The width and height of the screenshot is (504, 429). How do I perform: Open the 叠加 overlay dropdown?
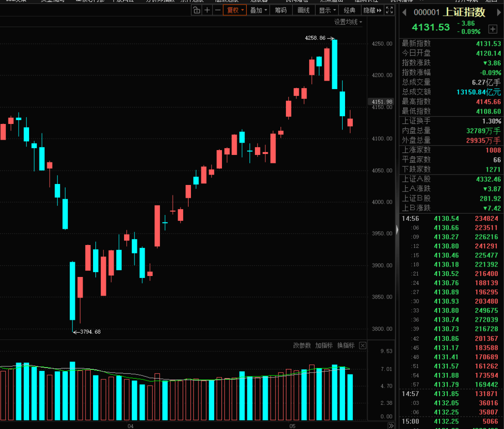click(258, 10)
